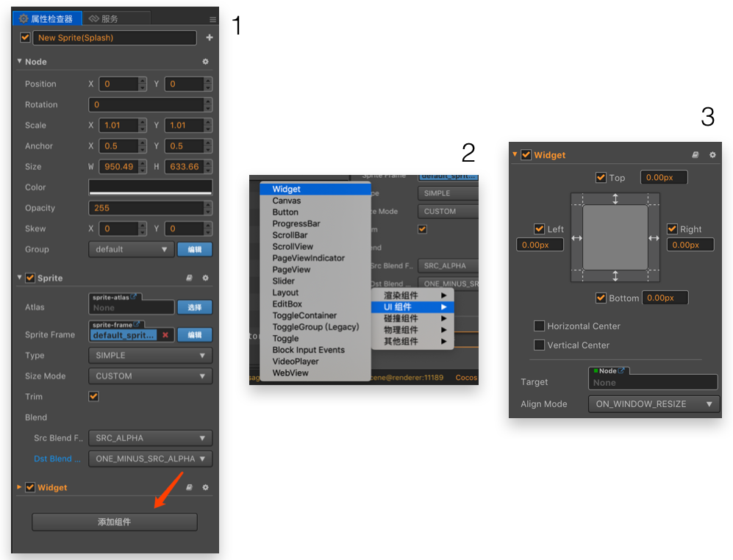Open the UI 组件 submenu
This screenshot has height=560, width=733.
412,306
